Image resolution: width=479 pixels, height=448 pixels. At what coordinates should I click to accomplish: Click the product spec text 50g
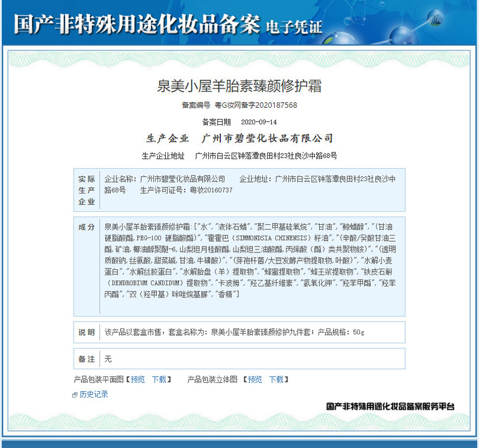coord(358,332)
